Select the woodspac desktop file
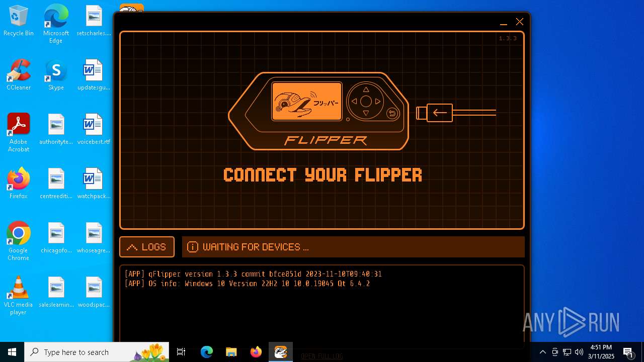The image size is (644, 362). (x=94, y=293)
